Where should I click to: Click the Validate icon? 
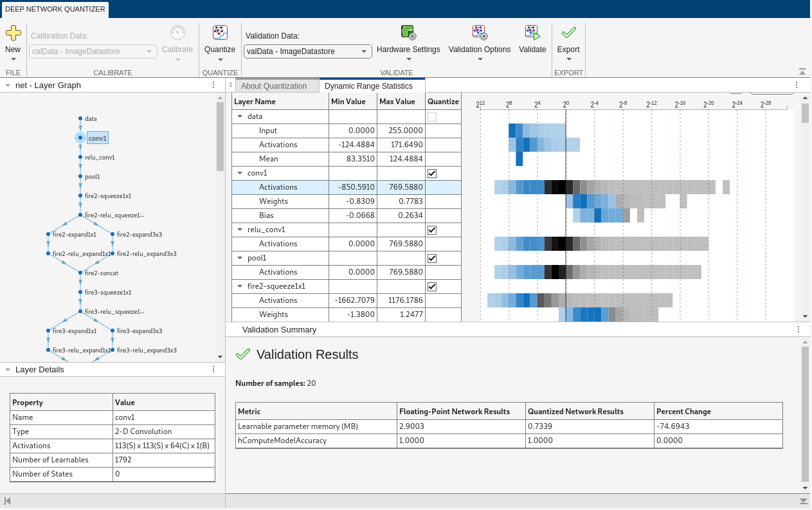coord(532,33)
